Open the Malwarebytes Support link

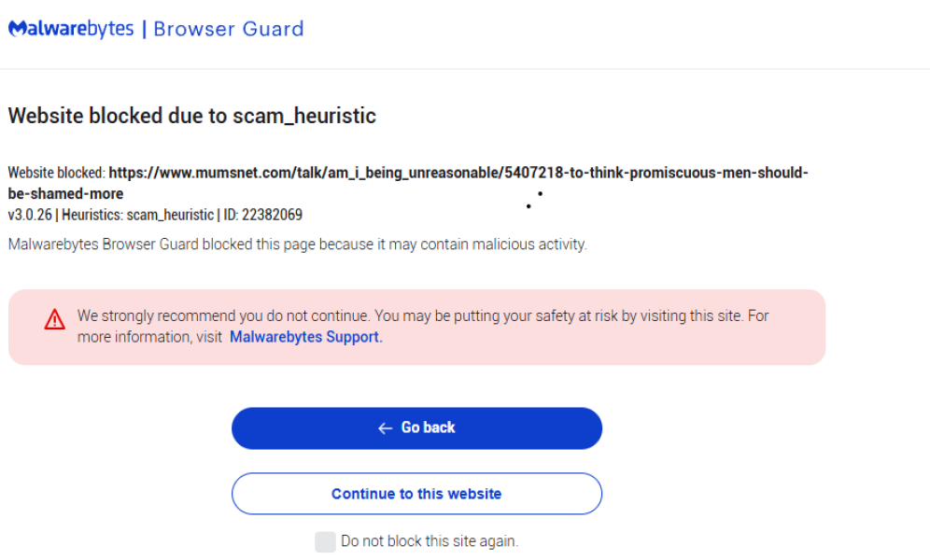click(304, 337)
